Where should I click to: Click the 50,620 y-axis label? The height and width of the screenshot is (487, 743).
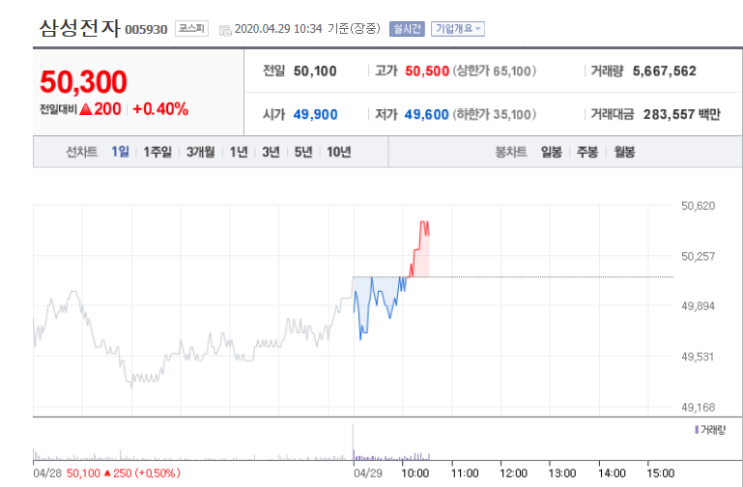point(698,206)
